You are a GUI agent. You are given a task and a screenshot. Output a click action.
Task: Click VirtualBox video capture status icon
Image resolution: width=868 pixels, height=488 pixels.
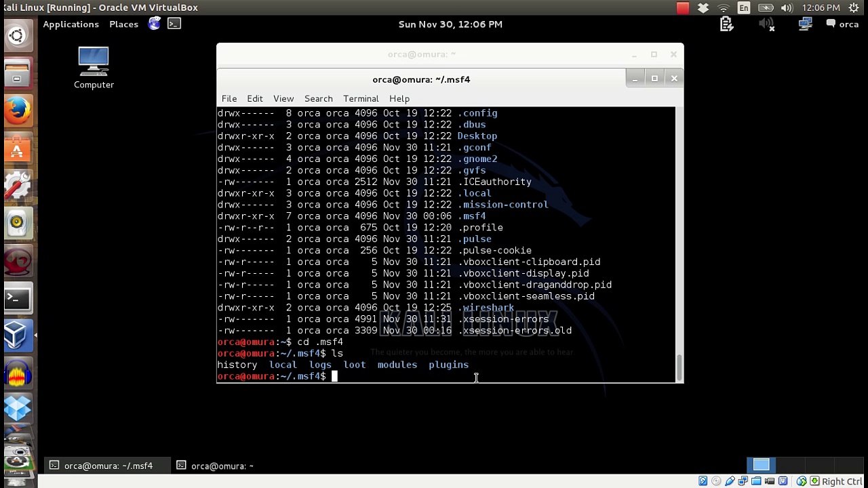[770, 481]
